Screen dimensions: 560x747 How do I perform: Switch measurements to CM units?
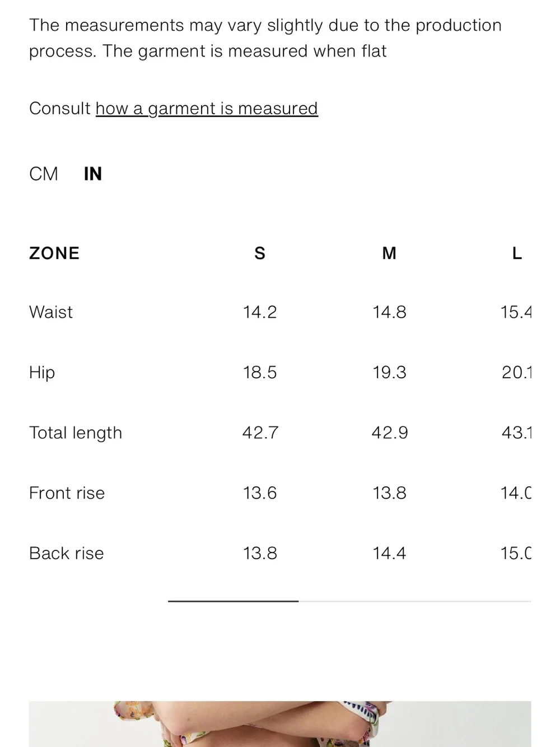tap(44, 174)
